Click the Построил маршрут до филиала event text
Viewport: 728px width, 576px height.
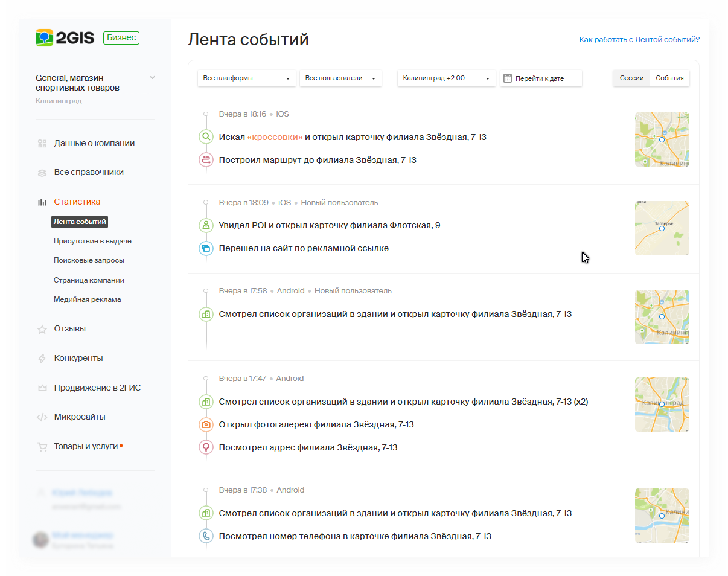tap(318, 160)
